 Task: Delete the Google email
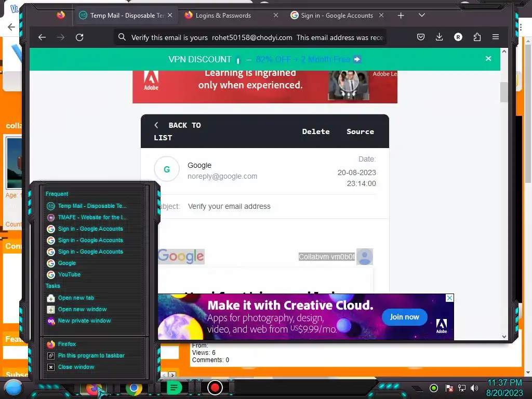(x=316, y=131)
